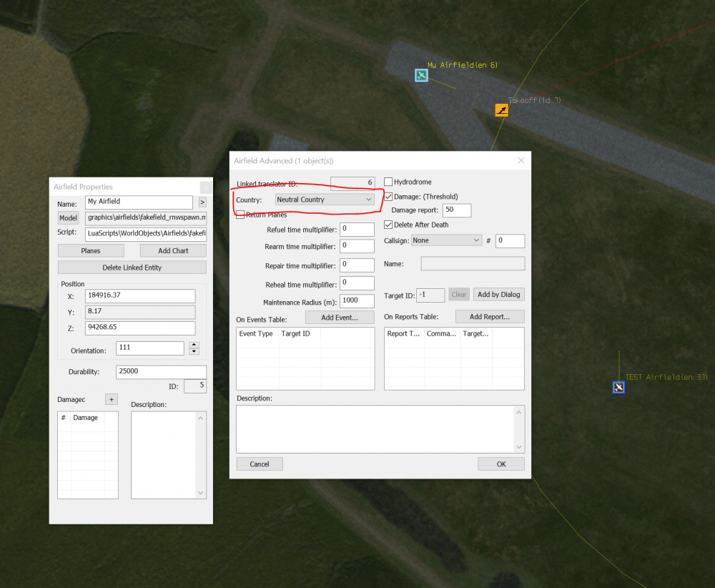Confirm with the OK button
This screenshot has width=715, height=588.
point(501,464)
